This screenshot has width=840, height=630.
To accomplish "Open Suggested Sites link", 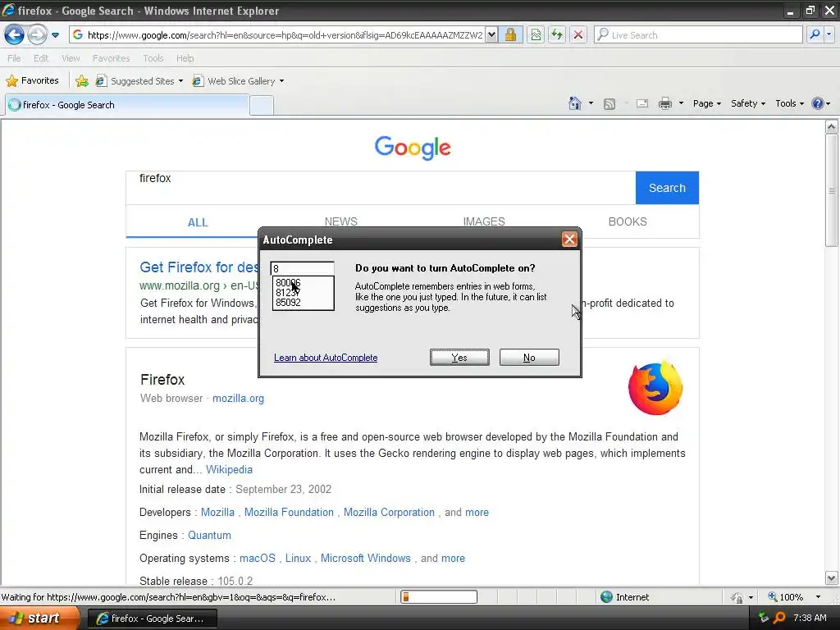I will 135,81.
